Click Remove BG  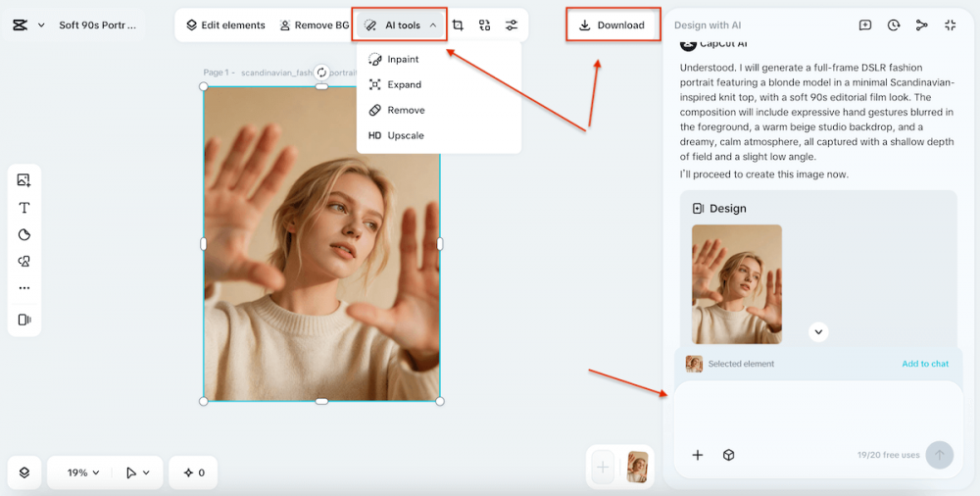pyautogui.click(x=315, y=25)
